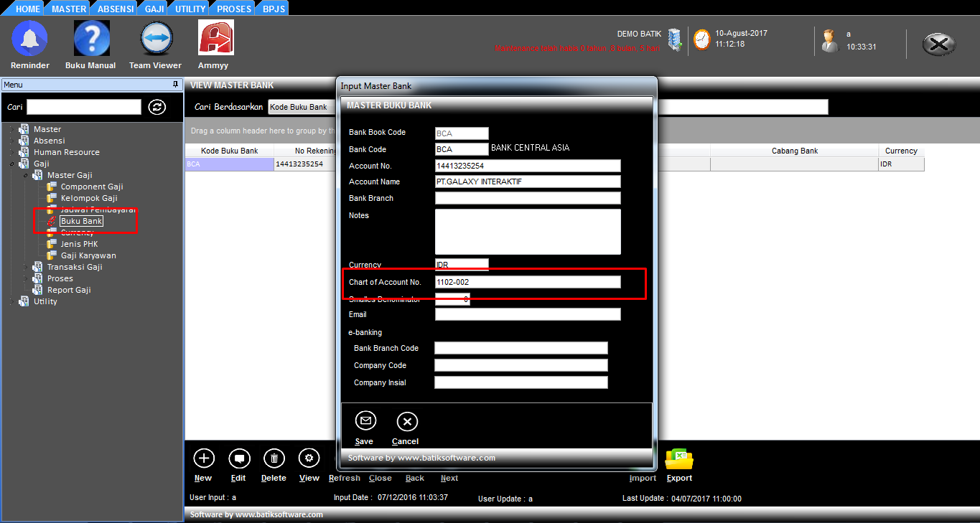Open the Reminder bell icon
Image resolution: width=980 pixels, height=523 pixels.
coord(29,39)
